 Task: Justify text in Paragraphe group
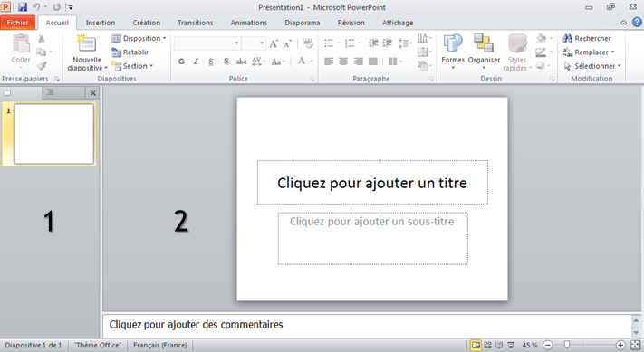373,62
